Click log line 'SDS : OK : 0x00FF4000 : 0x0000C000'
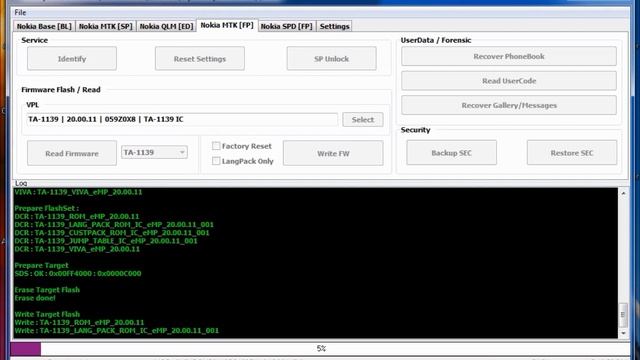 click(78, 273)
